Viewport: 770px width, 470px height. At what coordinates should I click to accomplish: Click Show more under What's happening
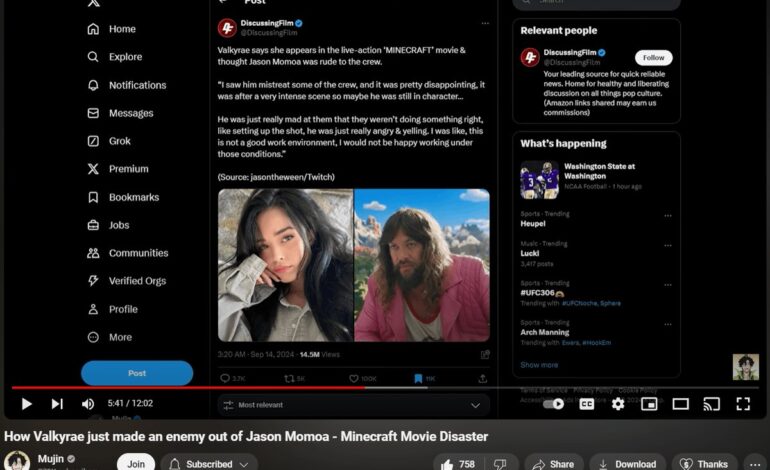pos(539,365)
